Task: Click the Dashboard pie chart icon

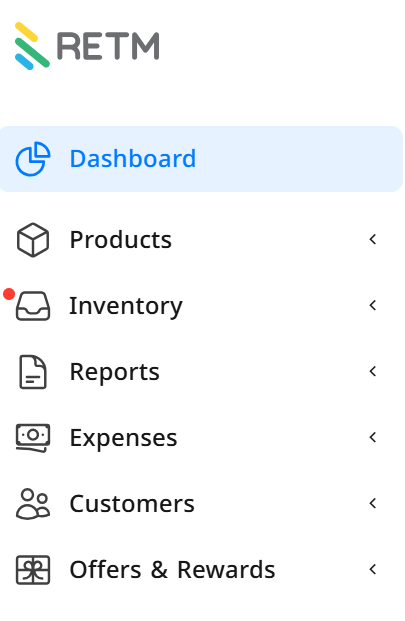Action: [33, 159]
